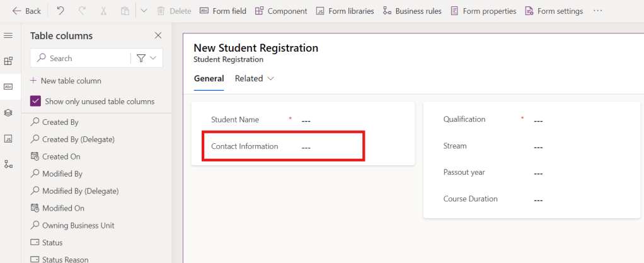
Task: Open Business rules icon in left rail
Action: [x=8, y=164]
